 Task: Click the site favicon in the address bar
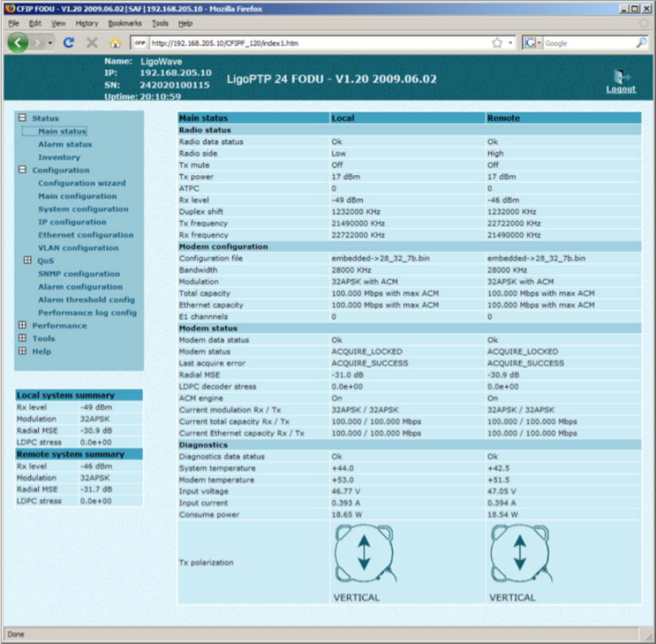point(140,43)
